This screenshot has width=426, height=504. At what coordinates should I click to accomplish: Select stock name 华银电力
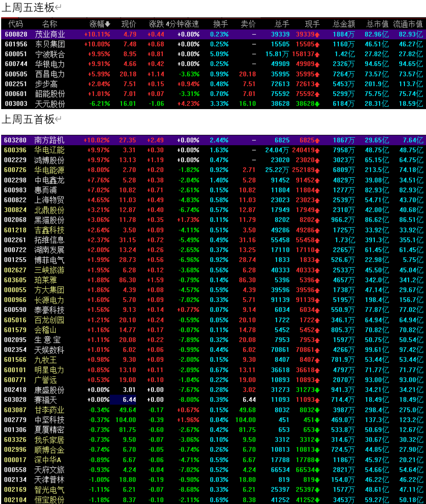click(50, 64)
